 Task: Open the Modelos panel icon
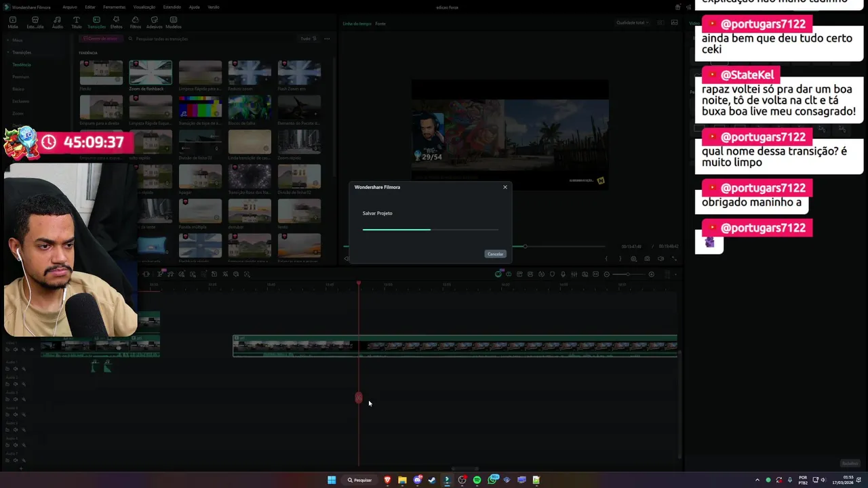coord(174,22)
